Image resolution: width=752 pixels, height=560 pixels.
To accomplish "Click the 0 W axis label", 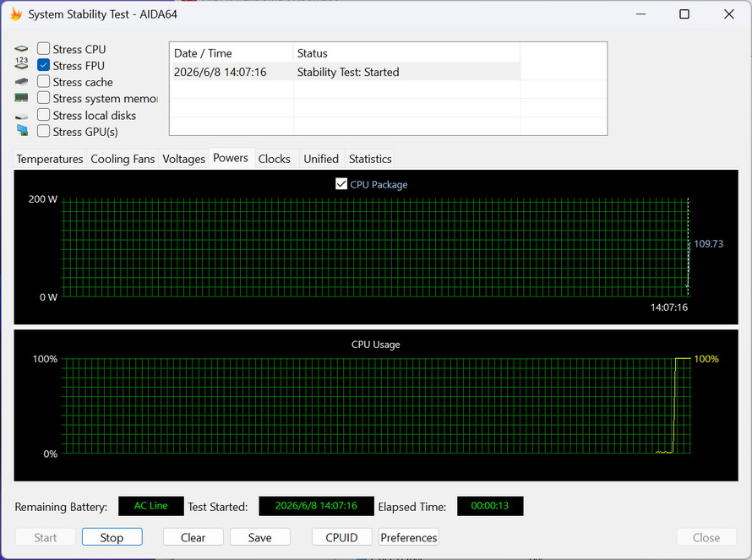I will tap(48, 297).
